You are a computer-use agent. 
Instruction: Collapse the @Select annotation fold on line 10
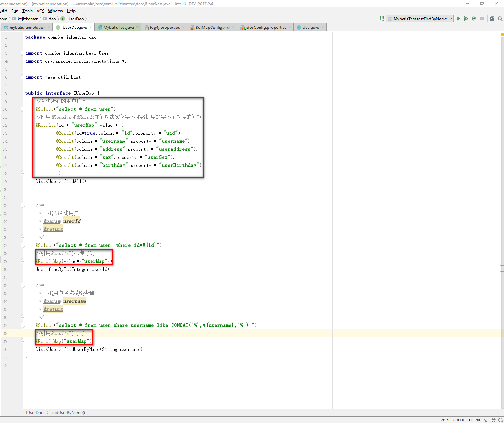click(23, 109)
